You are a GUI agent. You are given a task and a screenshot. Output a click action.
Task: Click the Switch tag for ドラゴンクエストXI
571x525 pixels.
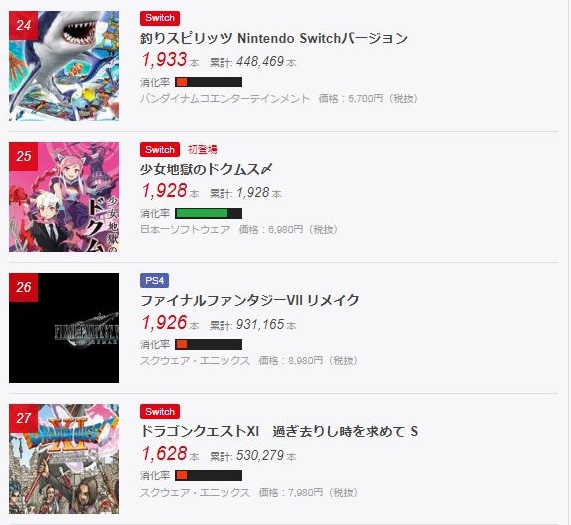[160, 412]
